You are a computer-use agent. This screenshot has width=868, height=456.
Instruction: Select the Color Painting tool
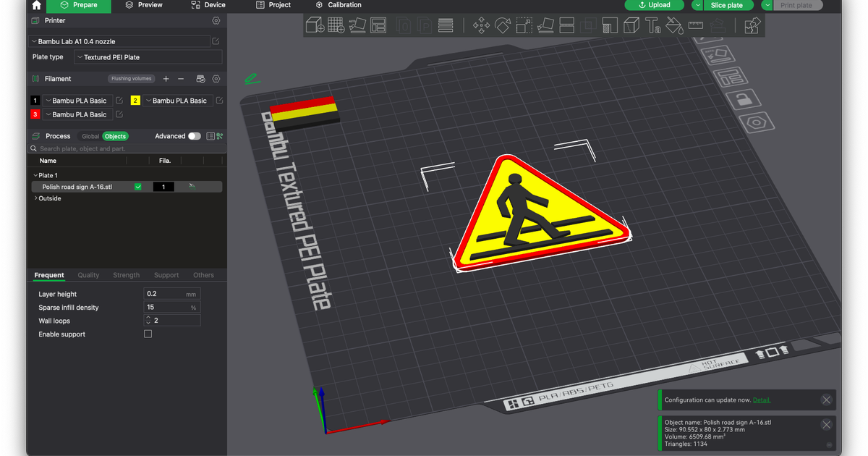[x=673, y=25]
